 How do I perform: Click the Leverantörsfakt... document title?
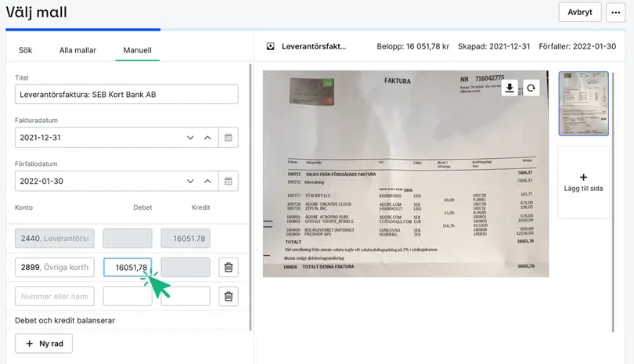pos(314,46)
